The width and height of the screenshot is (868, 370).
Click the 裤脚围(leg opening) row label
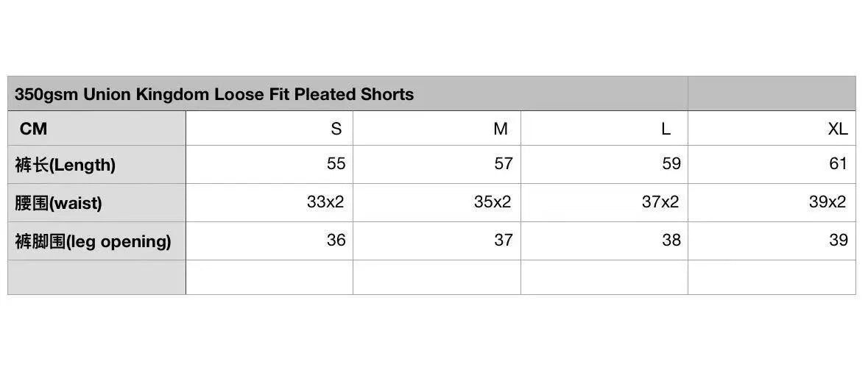[93, 241]
